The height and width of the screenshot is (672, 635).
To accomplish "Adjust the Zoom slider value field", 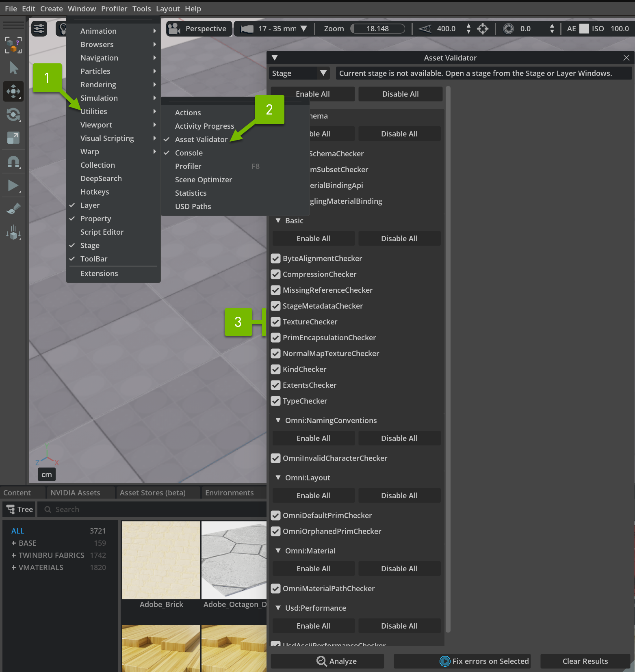I will click(377, 29).
